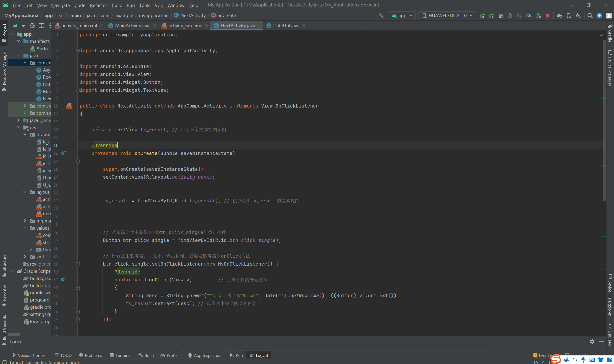Expand the mipmap folder in project tree
Viewport: 614px width, 364px height.
tap(25, 221)
